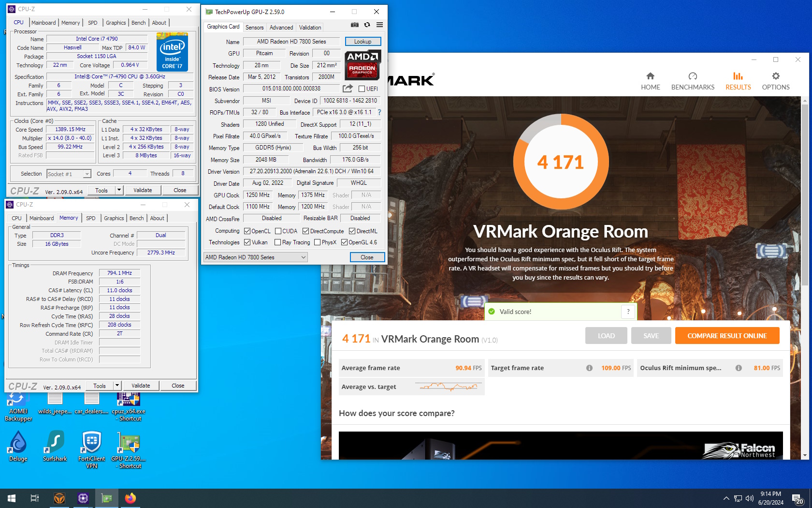Open the AMD Radeon HD 7800 Series GPU dropdown

(255, 257)
